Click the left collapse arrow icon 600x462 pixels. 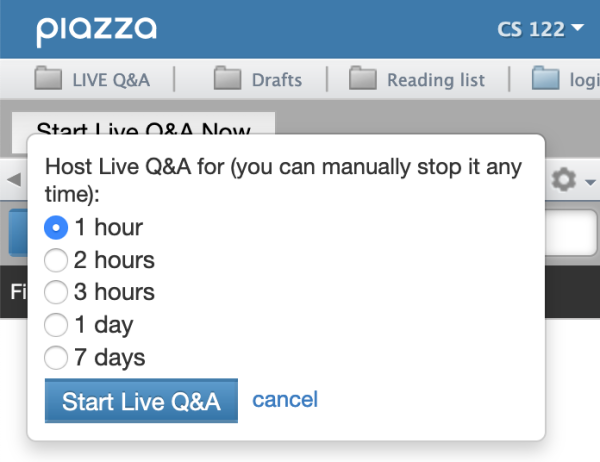point(14,181)
